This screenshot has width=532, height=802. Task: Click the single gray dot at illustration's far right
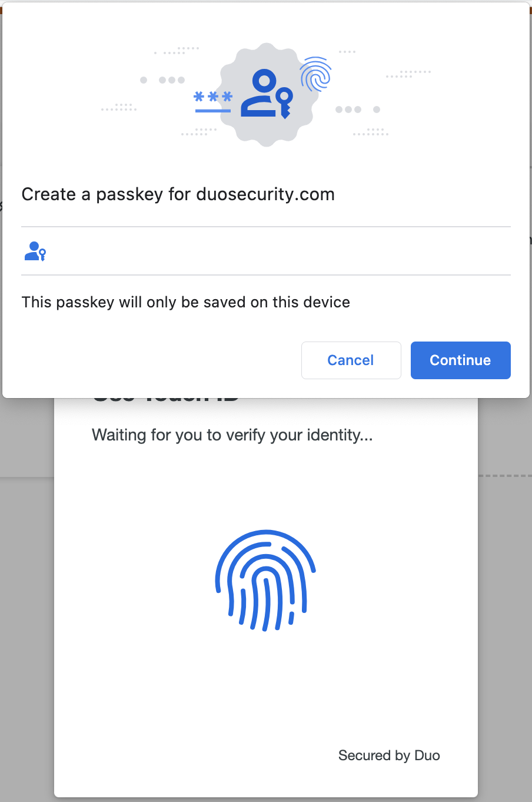[x=377, y=110]
